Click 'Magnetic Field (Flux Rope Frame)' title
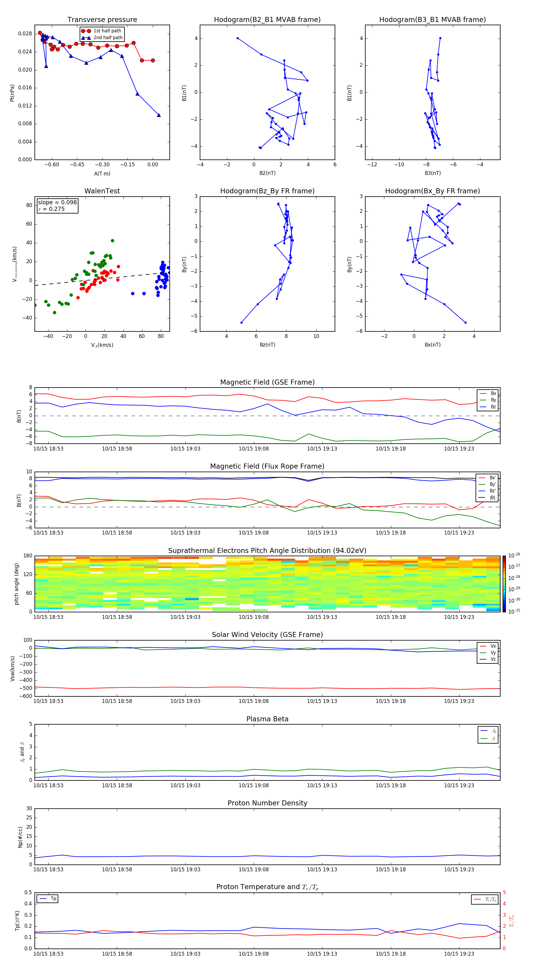This screenshot has width=535, height=980. 267,467
